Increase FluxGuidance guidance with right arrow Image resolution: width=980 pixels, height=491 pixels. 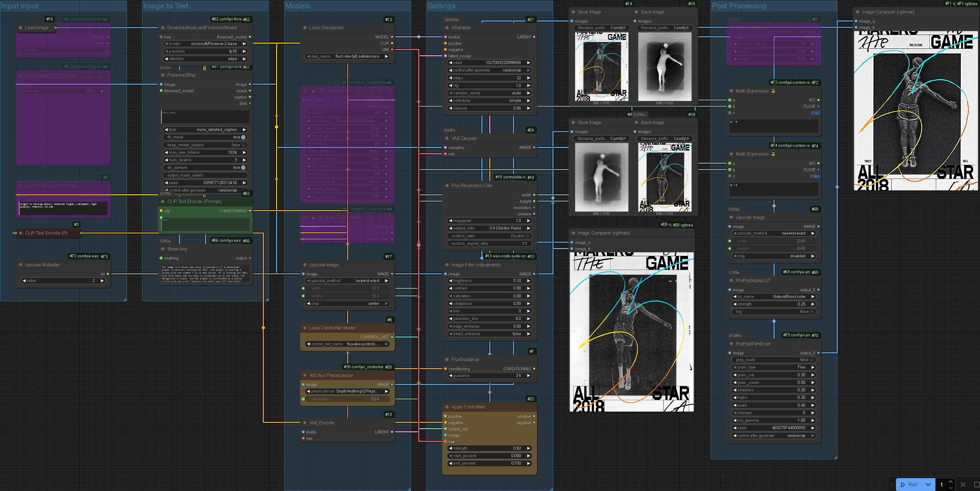pyautogui.click(x=529, y=376)
